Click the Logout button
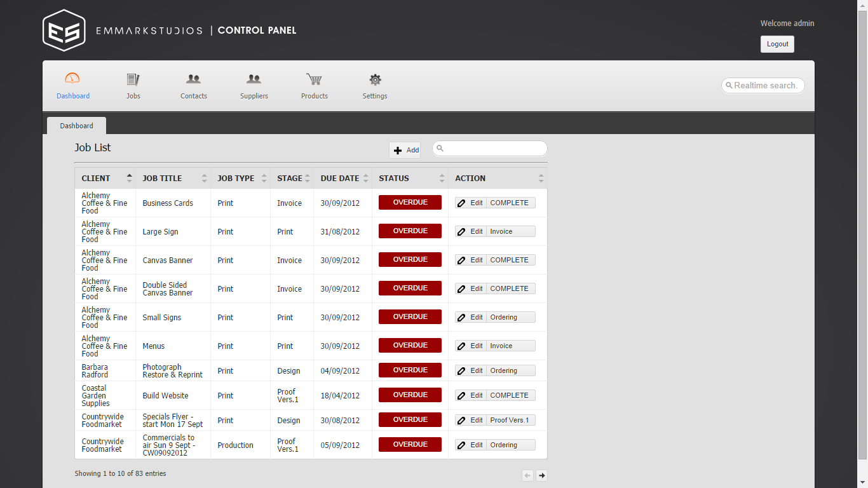Viewport: 868px width, 488px height. click(x=777, y=44)
